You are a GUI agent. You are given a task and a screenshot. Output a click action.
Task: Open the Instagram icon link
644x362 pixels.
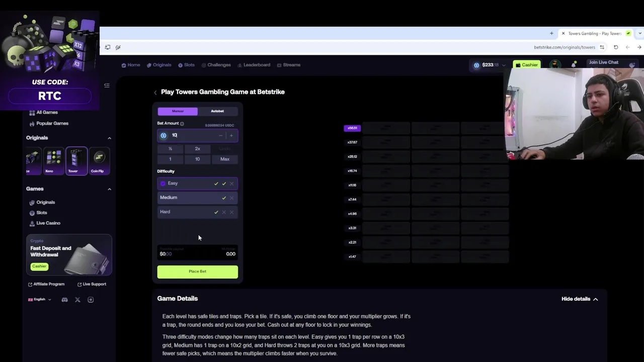(x=91, y=300)
